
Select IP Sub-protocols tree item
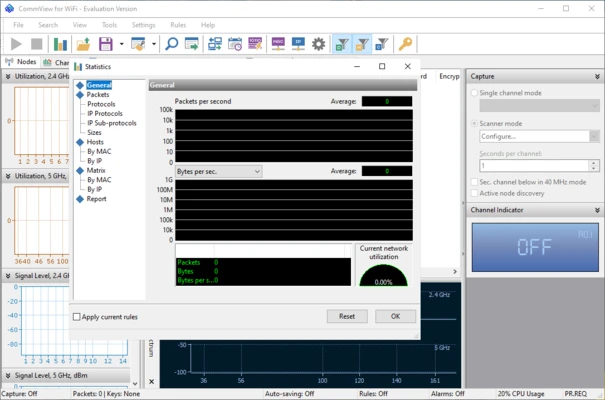112,123
